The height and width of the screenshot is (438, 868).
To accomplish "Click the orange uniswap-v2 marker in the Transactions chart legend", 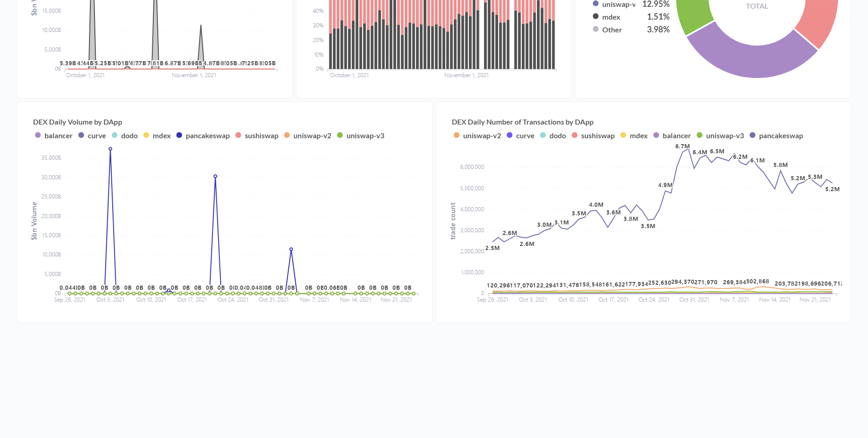I will point(457,136).
